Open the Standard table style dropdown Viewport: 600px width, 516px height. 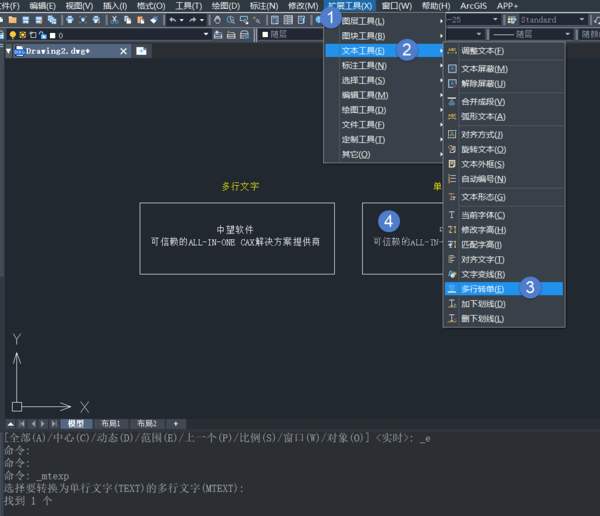pyautogui.click(x=582, y=19)
